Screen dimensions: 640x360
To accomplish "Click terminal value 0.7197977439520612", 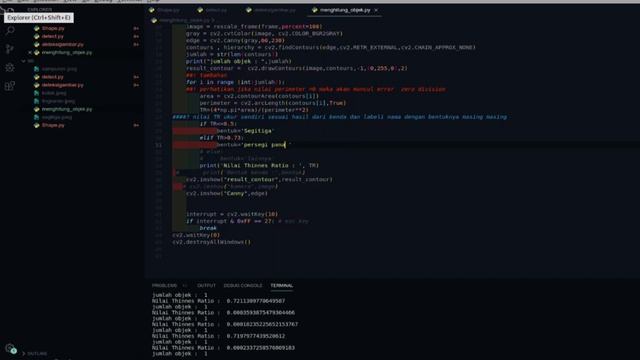I will click(x=256, y=336).
